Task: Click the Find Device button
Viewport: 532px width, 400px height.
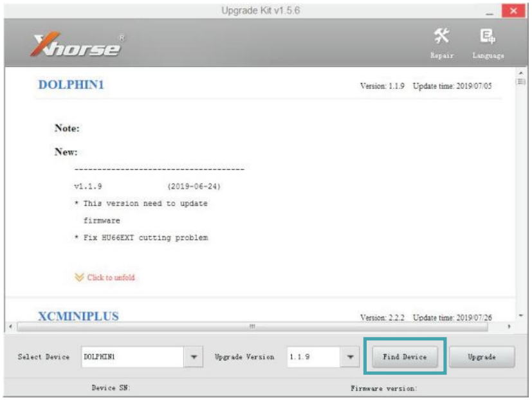Action: [x=405, y=356]
